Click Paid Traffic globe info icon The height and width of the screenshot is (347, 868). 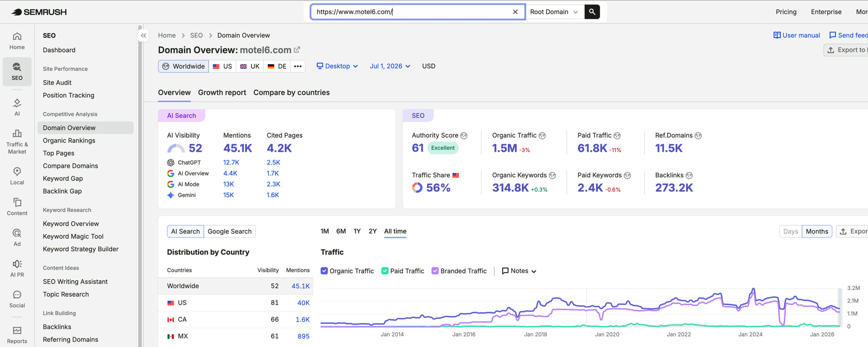617,135
